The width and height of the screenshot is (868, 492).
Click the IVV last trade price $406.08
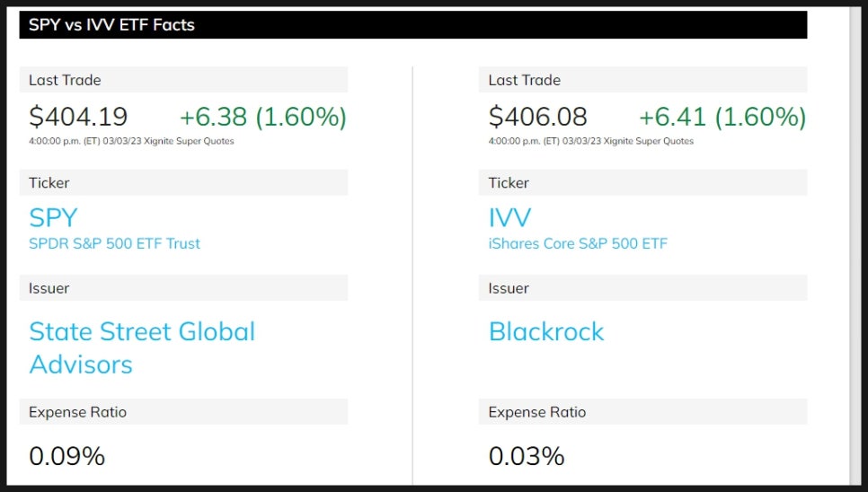[537, 117]
